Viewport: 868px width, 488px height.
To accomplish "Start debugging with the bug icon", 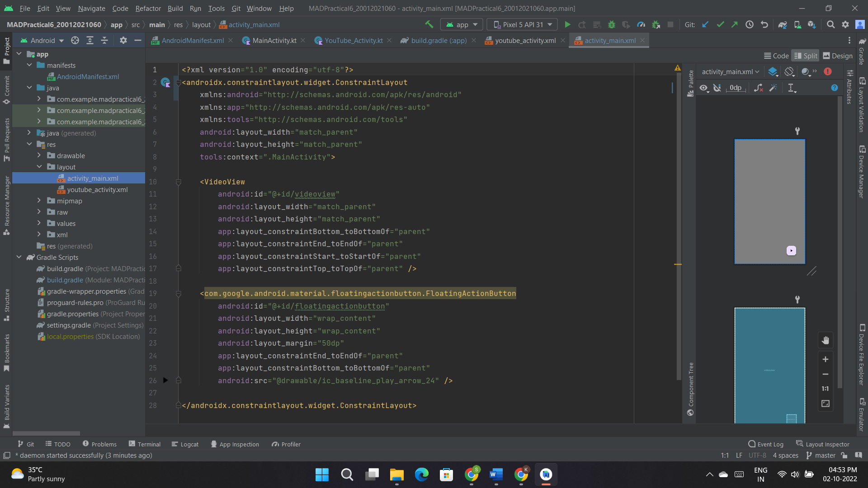I will pyautogui.click(x=612, y=24).
